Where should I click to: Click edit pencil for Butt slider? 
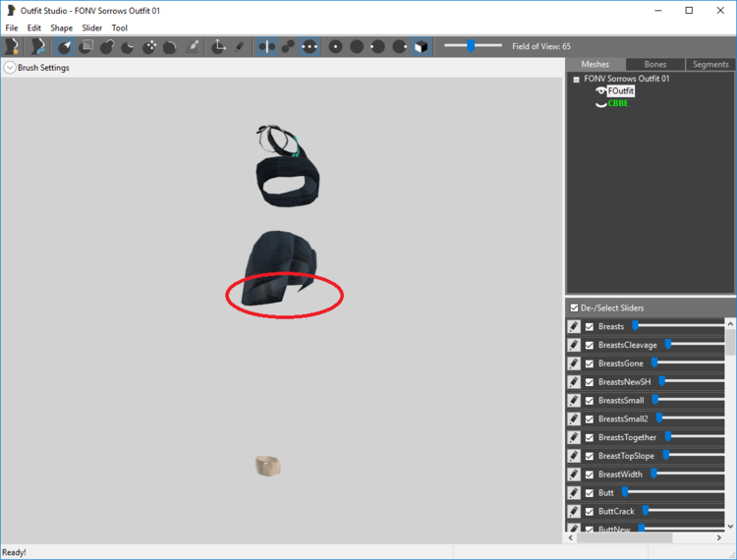click(574, 493)
